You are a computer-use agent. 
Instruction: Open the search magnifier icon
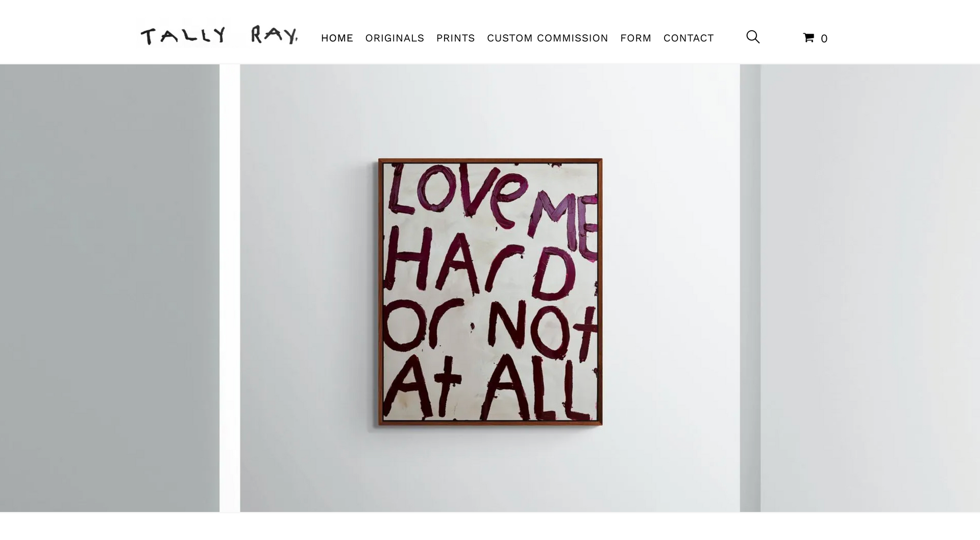(753, 37)
